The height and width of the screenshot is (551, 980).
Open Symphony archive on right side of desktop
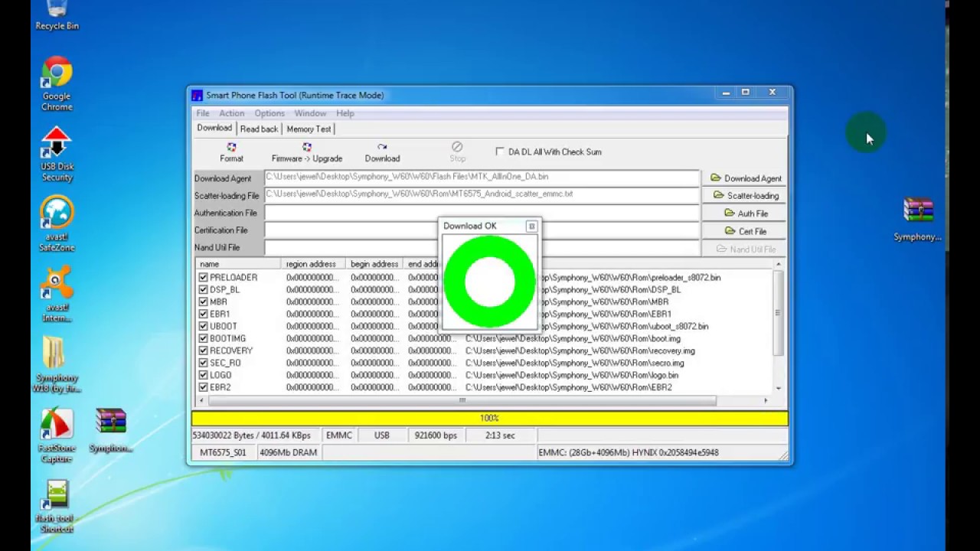[917, 220]
